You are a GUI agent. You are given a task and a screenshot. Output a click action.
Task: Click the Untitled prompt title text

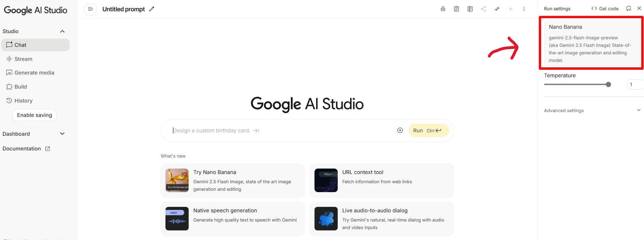[124, 9]
